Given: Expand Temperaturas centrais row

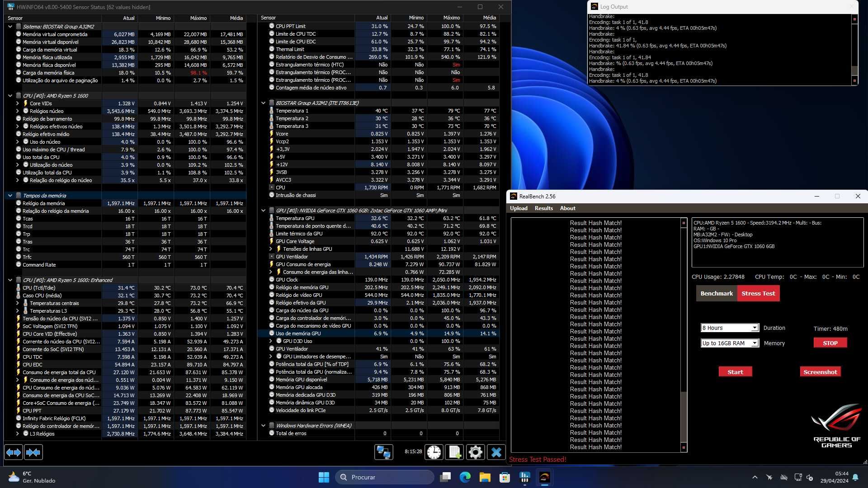Looking at the screenshot, I should (17, 303).
